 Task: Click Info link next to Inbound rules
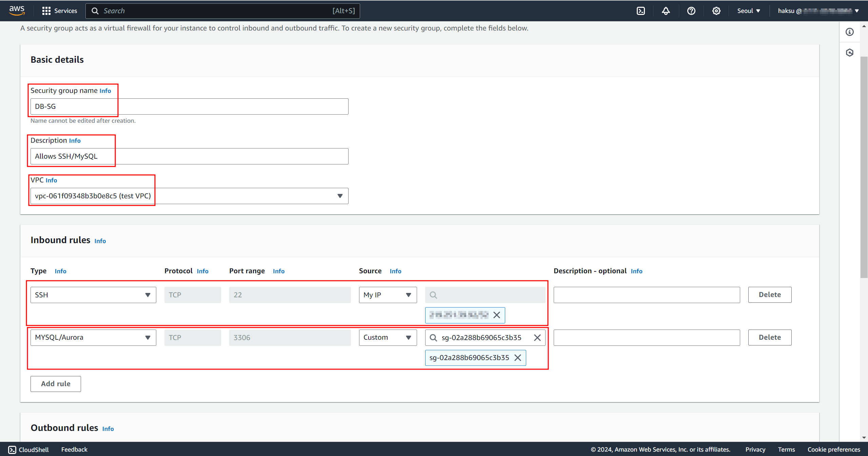100,241
